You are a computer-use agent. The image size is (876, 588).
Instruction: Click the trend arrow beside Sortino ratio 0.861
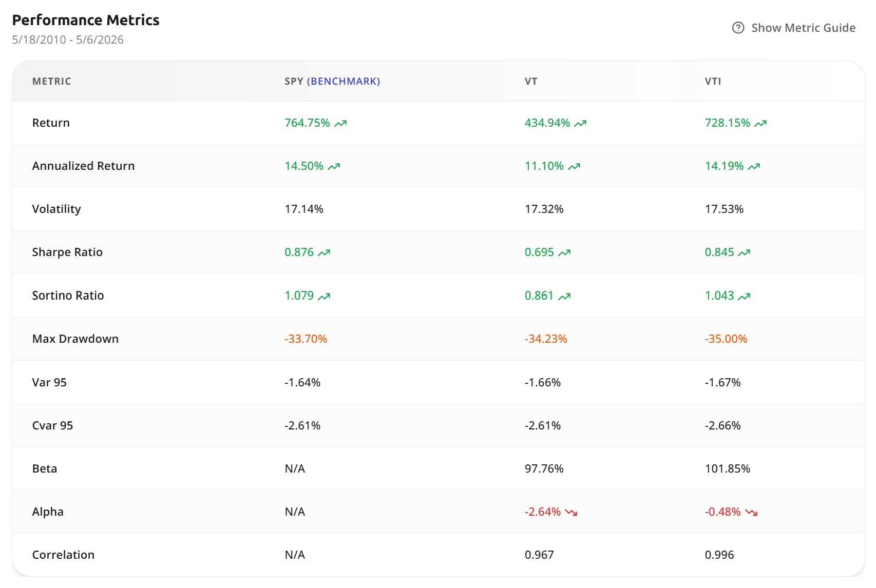(x=564, y=296)
